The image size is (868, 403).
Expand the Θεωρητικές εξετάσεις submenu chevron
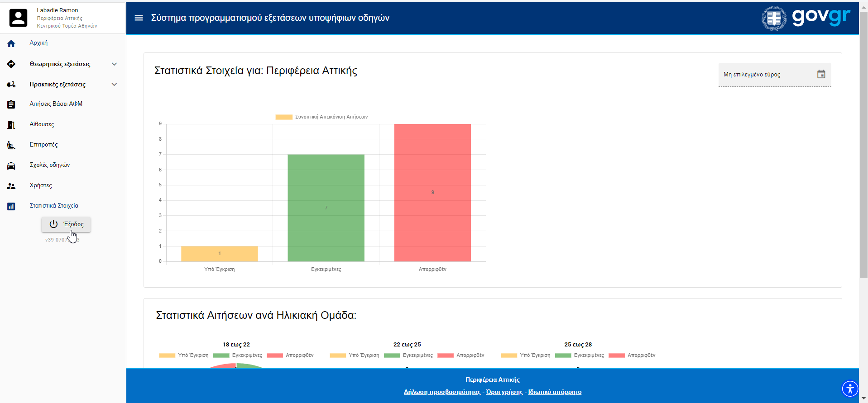click(x=114, y=64)
